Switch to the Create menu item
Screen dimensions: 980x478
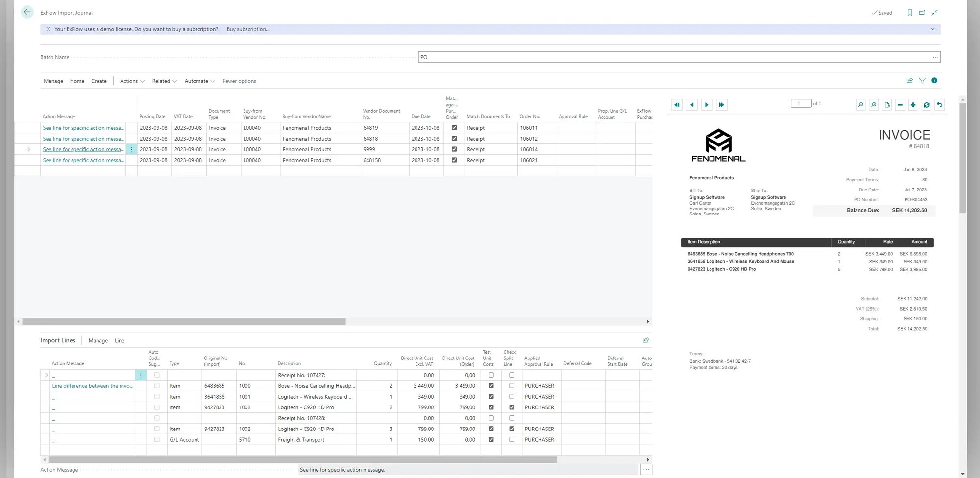98,81
